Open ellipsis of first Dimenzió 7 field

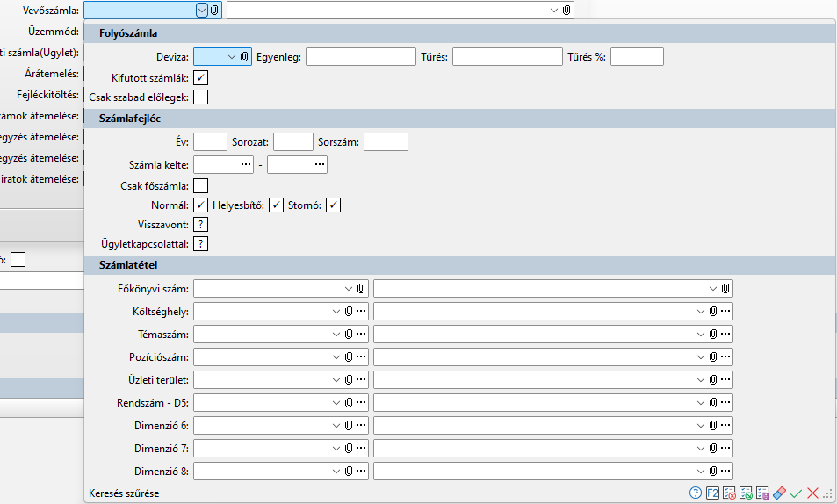[361, 449]
